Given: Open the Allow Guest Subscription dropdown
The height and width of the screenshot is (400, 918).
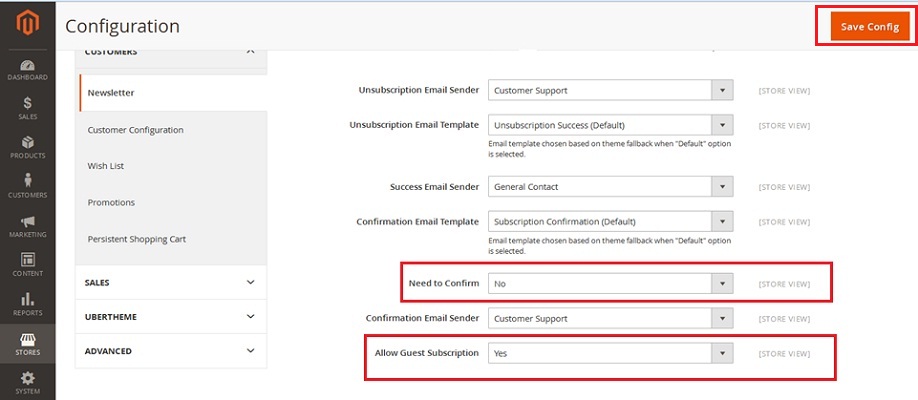Looking at the screenshot, I should click(x=611, y=354).
